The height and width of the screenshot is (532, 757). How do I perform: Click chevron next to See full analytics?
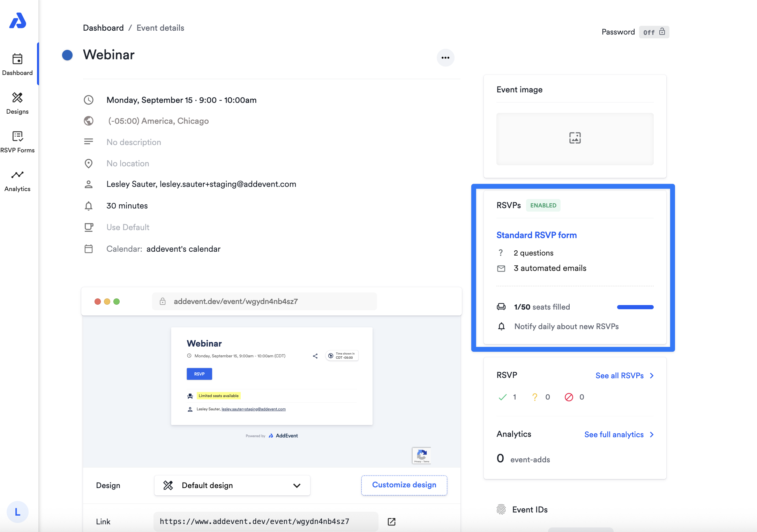[x=652, y=434]
